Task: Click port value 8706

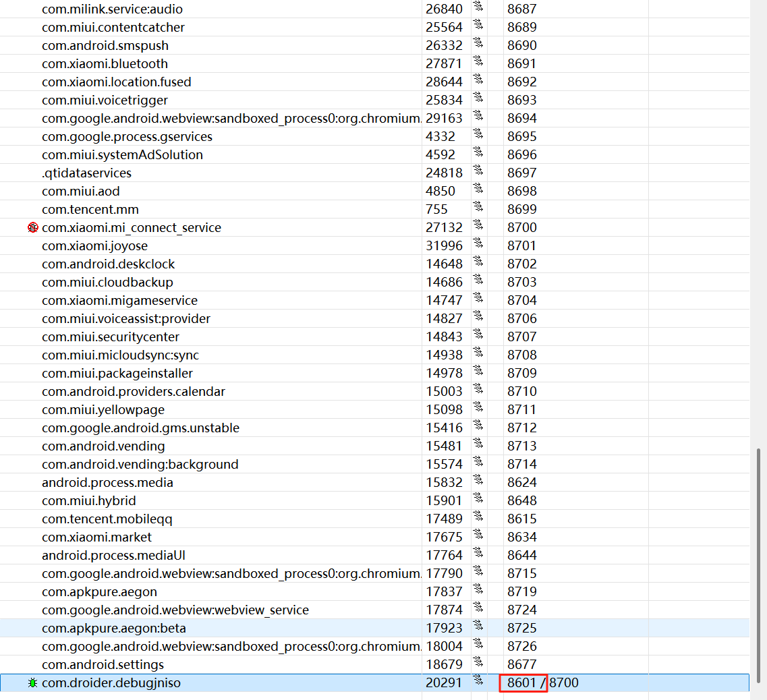Action: tap(522, 318)
